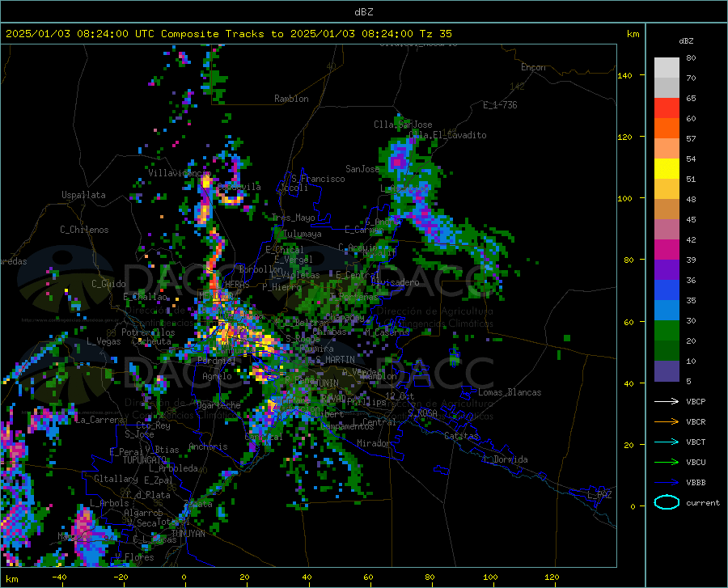Click the legend value 80
728x588 pixels.
pos(691,58)
